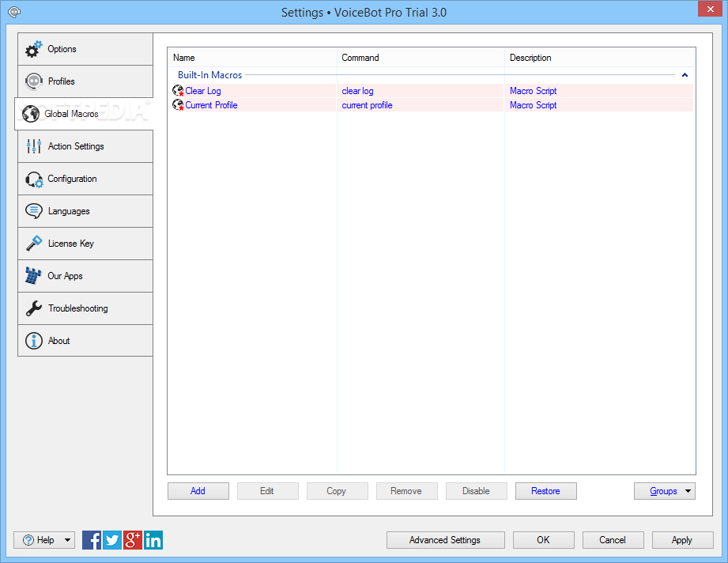Click the Troubleshooting wrench icon
The height and width of the screenshot is (563, 728).
click(x=34, y=308)
